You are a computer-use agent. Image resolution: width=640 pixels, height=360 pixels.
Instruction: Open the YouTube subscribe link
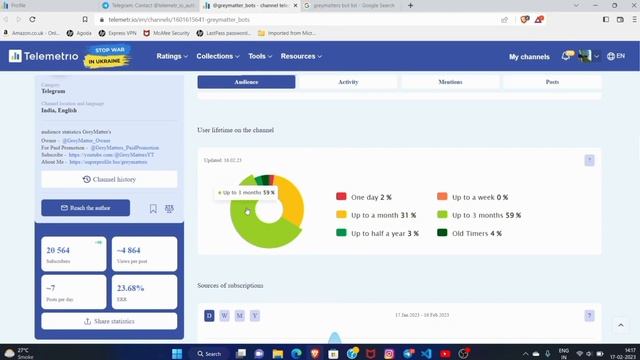tap(111, 155)
